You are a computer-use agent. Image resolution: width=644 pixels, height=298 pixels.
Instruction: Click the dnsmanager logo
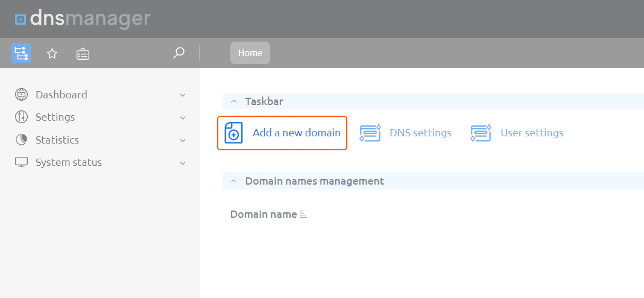(x=83, y=19)
